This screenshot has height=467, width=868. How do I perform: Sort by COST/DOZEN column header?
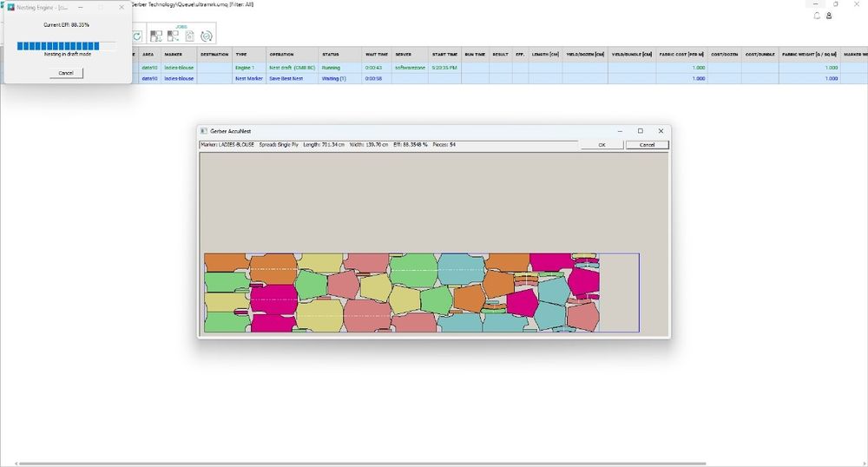724,54
